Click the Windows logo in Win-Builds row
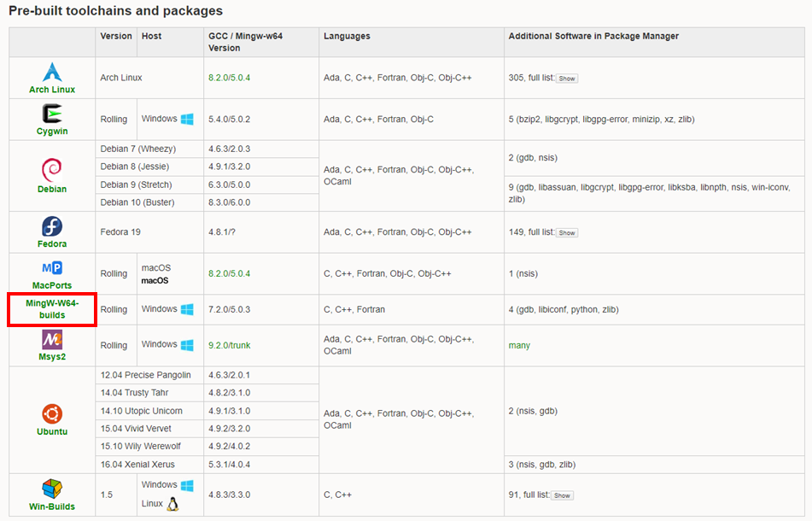The width and height of the screenshot is (812, 521). pyautogui.click(x=187, y=485)
